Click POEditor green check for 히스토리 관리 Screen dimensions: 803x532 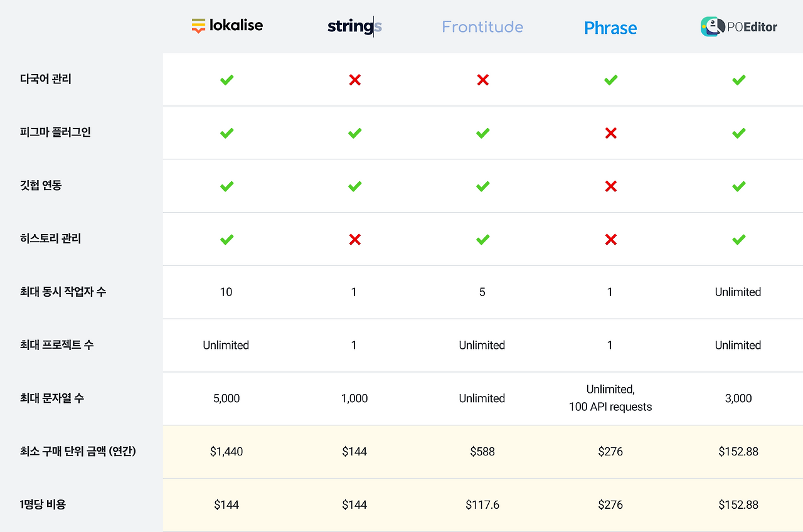(x=738, y=239)
